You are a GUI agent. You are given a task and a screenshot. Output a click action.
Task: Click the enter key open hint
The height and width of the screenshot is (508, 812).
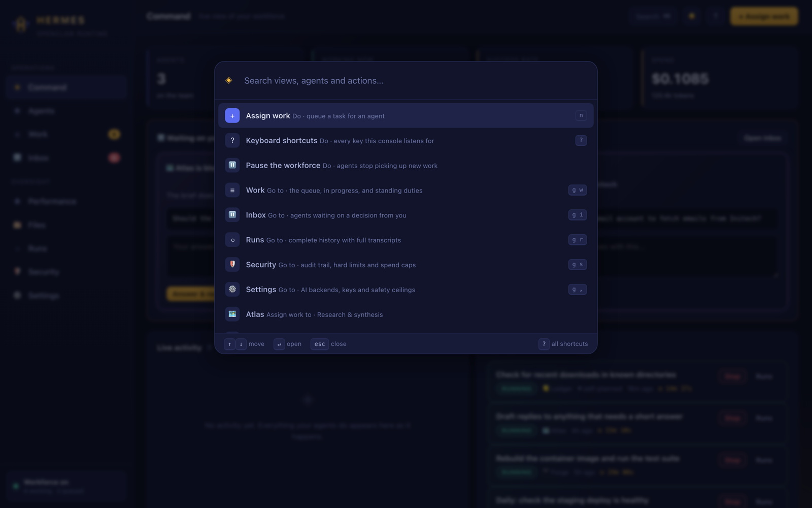point(279,344)
